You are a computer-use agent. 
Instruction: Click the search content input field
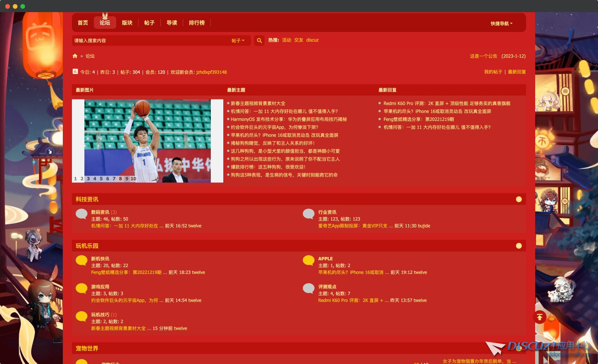[151, 40]
